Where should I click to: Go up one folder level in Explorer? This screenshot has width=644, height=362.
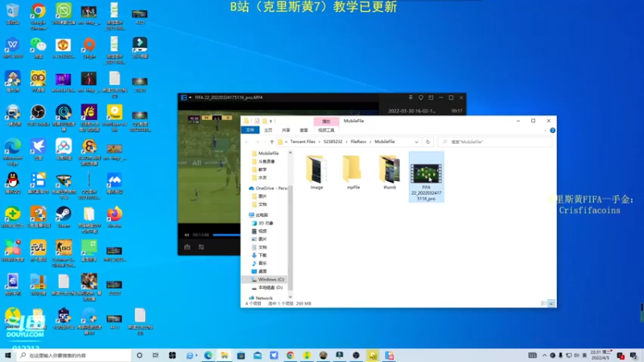271,142
